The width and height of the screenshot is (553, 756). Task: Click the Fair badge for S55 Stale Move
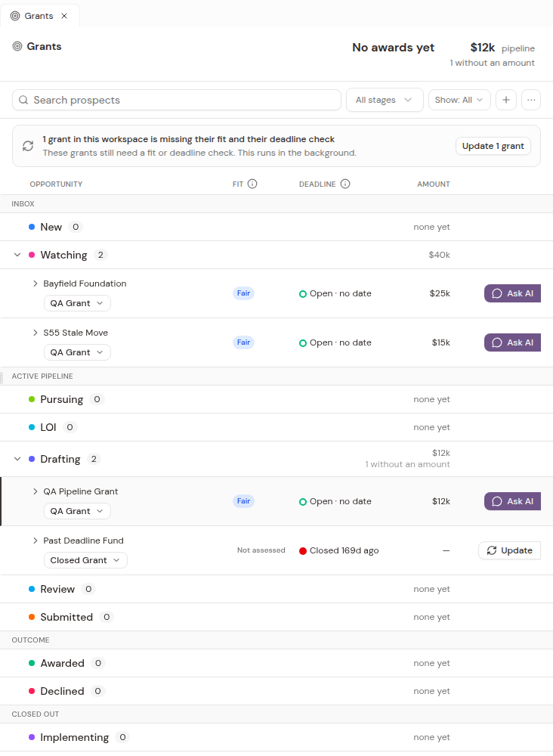(x=243, y=342)
